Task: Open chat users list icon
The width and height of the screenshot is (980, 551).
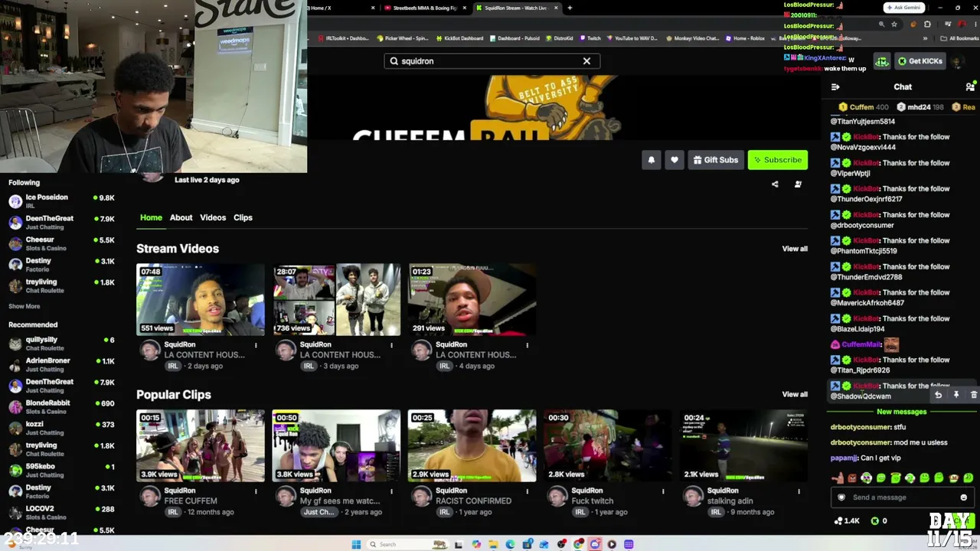Action: pos(970,87)
